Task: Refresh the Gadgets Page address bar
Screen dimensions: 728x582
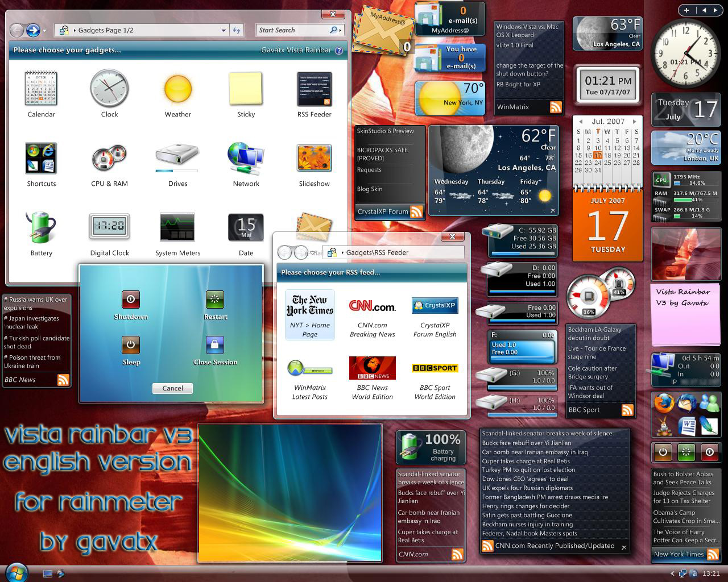Action: tap(237, 30)
